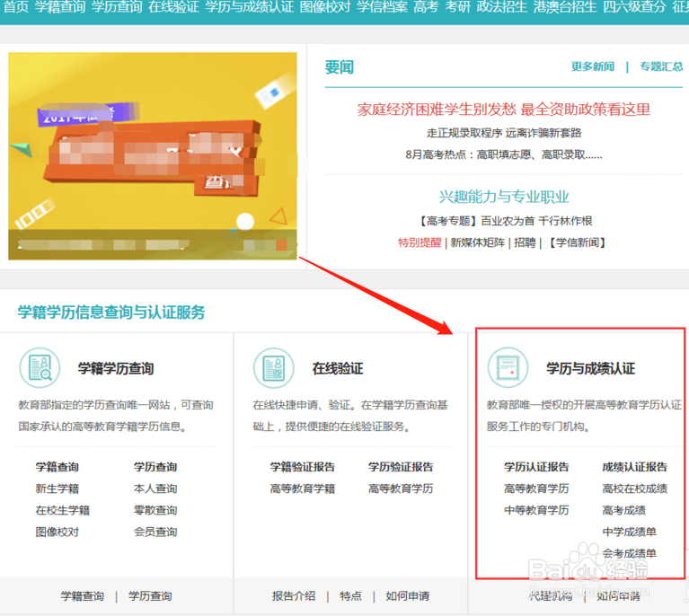The width and height of the screenshot is (689, 616).
Task: Click 如何申请 in the 学历与成绩认证 footer
Action: (x=618, y=595)
